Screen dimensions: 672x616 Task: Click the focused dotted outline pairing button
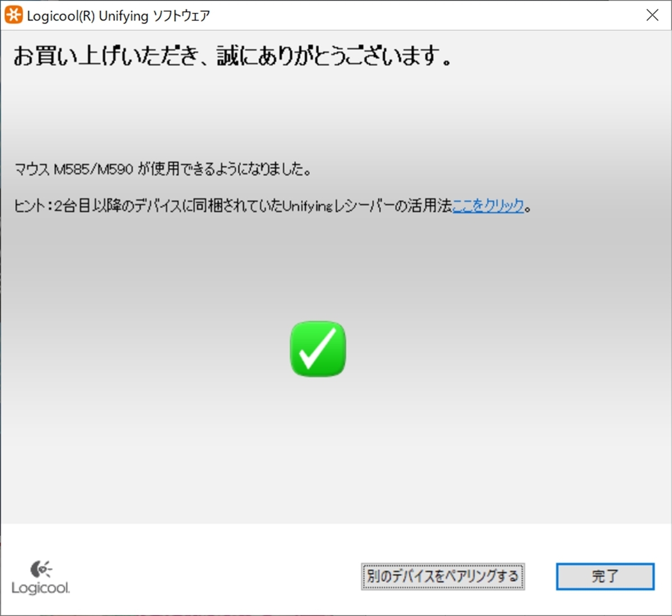click(442, 575)
